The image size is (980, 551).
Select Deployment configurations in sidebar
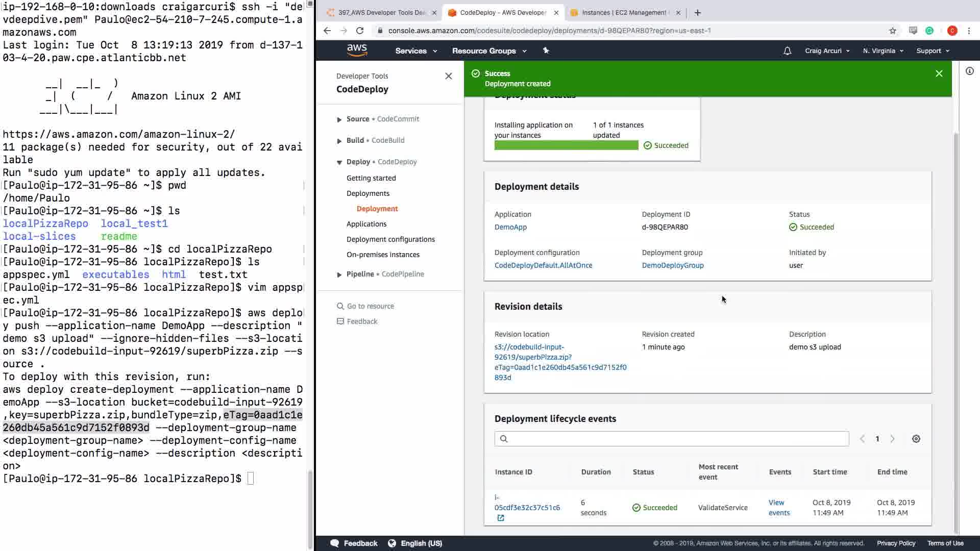pos(390,239)
